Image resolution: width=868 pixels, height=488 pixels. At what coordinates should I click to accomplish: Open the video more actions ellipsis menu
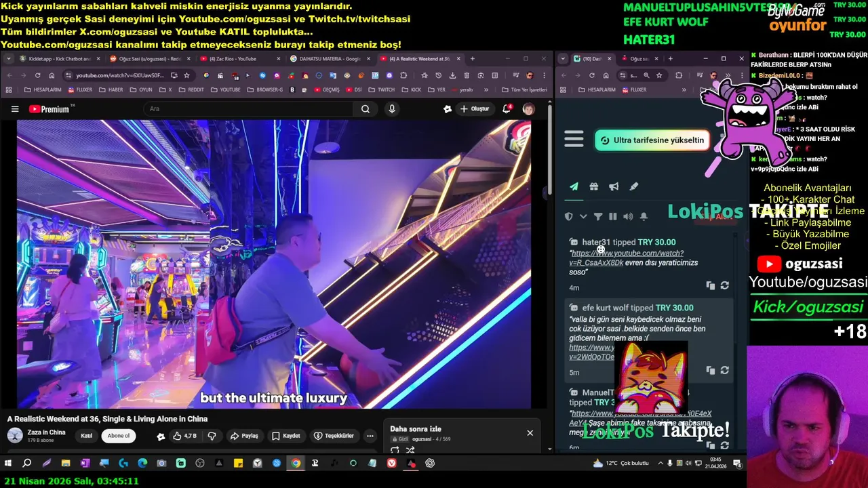(x=370, y=436)
